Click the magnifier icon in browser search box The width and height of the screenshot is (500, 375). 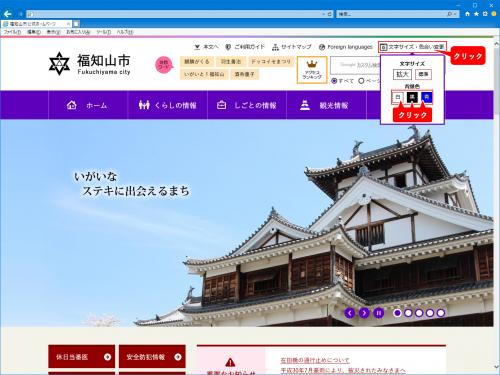click(x=449, y=14)
